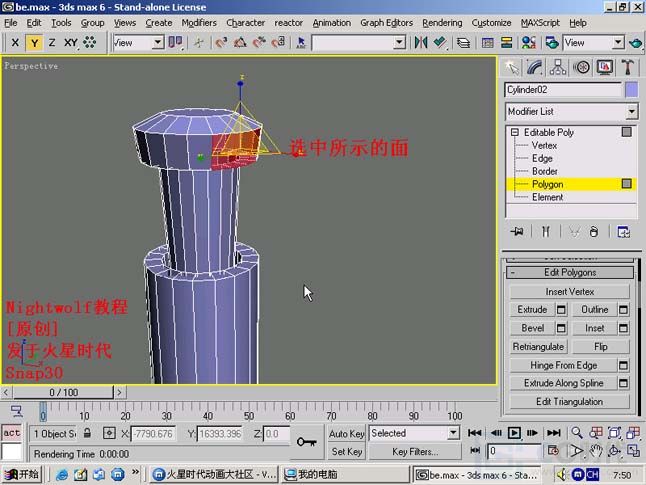Click the Windows Start button
The height and width of the screenshot is (485, 646).
click(22, 475)
